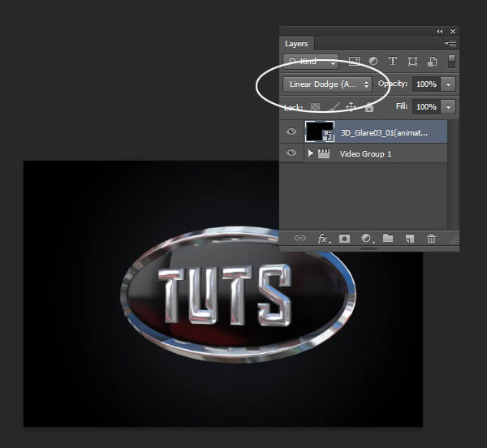487x448 pixels.
Task: Create a new group folder icon
Action: click(x=388, y=238)
